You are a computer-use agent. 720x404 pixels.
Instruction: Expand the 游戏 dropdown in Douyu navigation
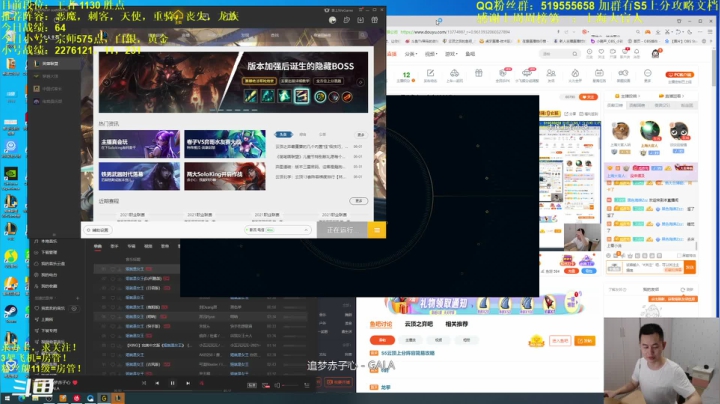(x=451, y=54)
